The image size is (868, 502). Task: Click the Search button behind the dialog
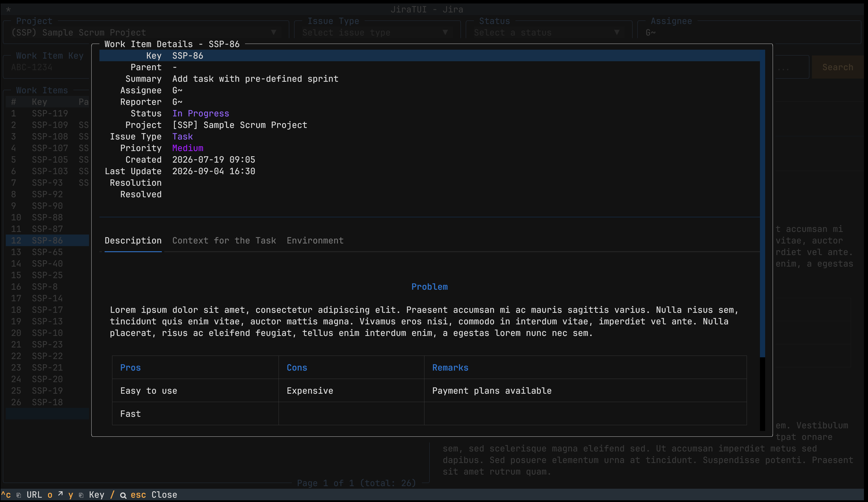[838, 67]
